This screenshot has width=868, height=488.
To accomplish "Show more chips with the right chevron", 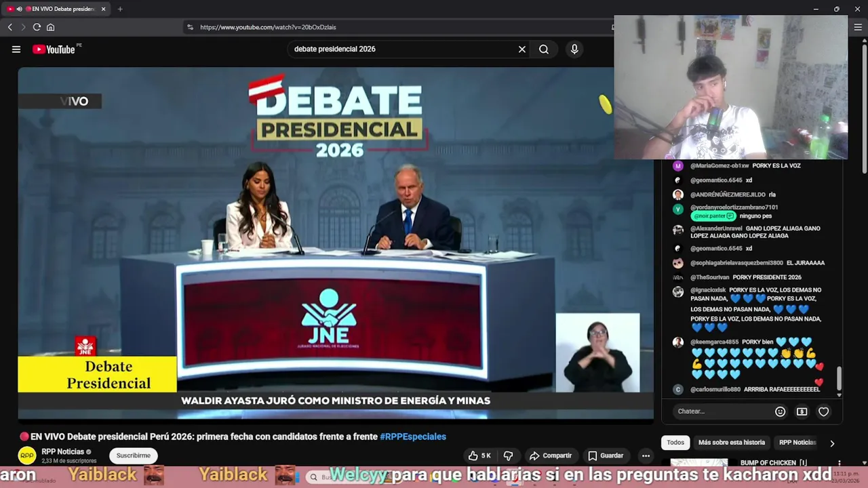I will [x=832, y=443].
